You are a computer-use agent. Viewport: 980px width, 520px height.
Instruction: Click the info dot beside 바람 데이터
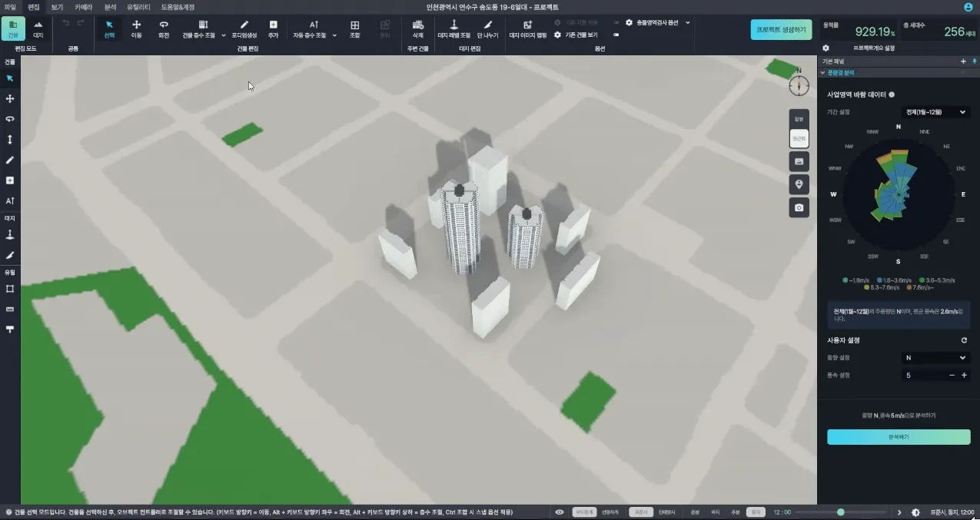[892, 94]
